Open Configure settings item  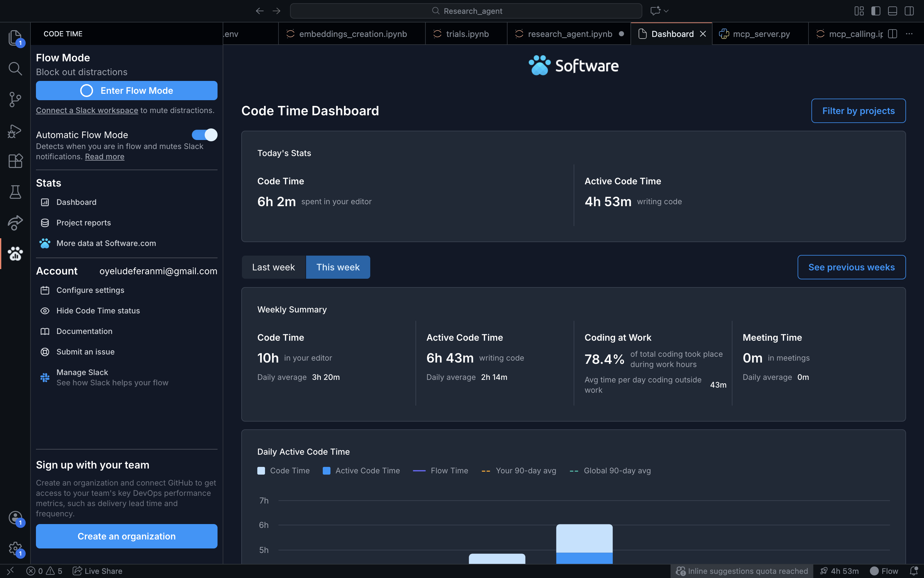[x=90, y=290]
